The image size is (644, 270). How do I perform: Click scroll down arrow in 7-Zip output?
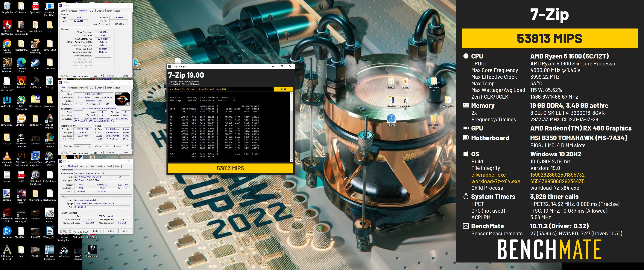coord(291,160)
